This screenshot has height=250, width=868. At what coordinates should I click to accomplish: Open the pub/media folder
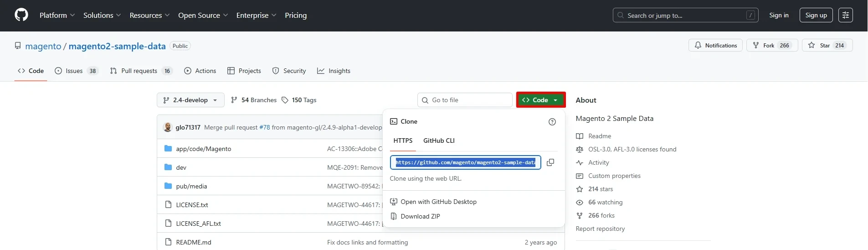[x=191, y=186]
